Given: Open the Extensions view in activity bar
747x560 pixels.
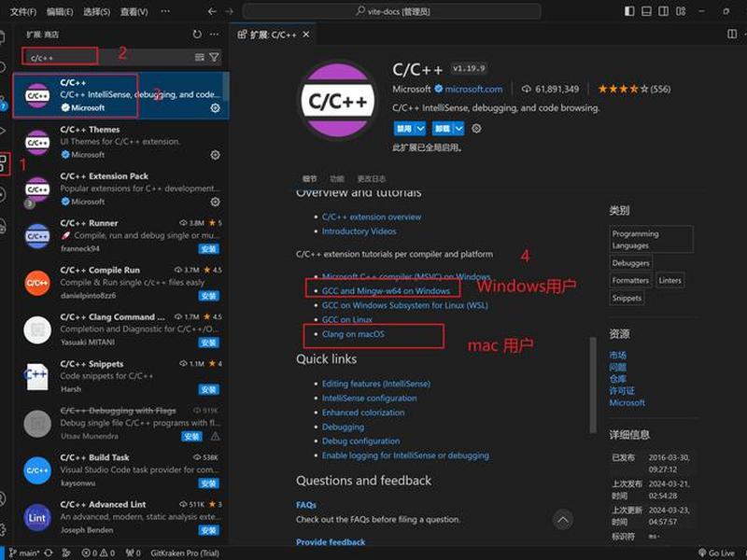Looking at the screenshot, I should pyautogui.click(x=4, y=164).
